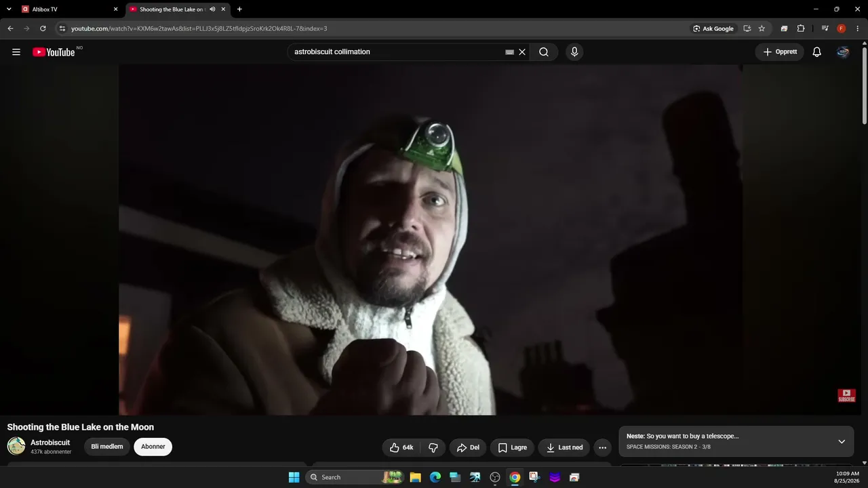Go back to the previous page
This screenshot has width=868, height=488.
coord(10,28)
